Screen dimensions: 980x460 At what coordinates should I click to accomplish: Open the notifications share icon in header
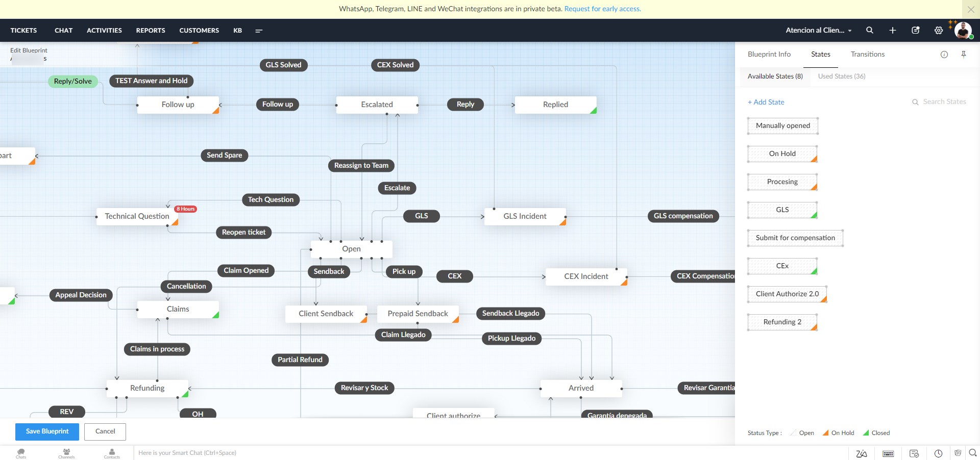pos(916,30)
